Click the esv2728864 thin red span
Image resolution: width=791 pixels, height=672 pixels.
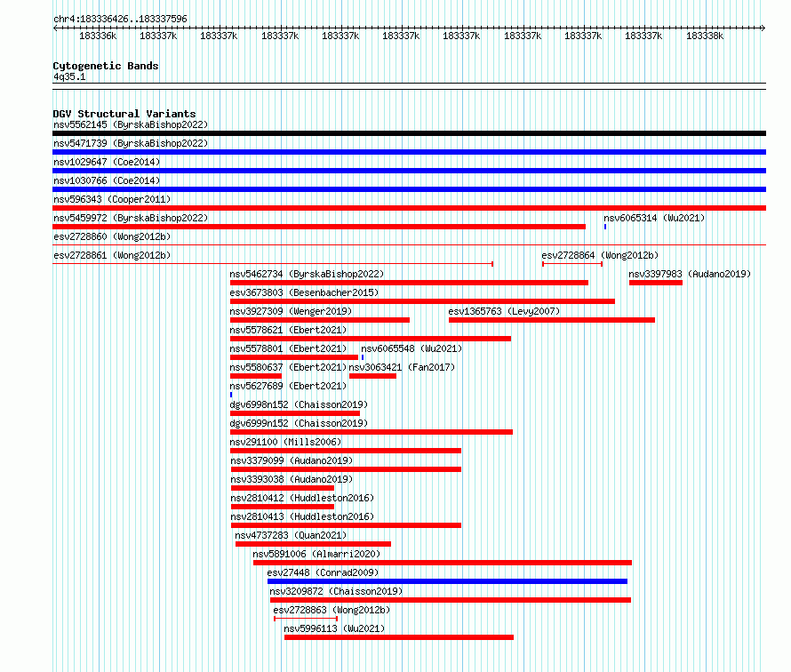pyautogui.click(x=572, y=264)
